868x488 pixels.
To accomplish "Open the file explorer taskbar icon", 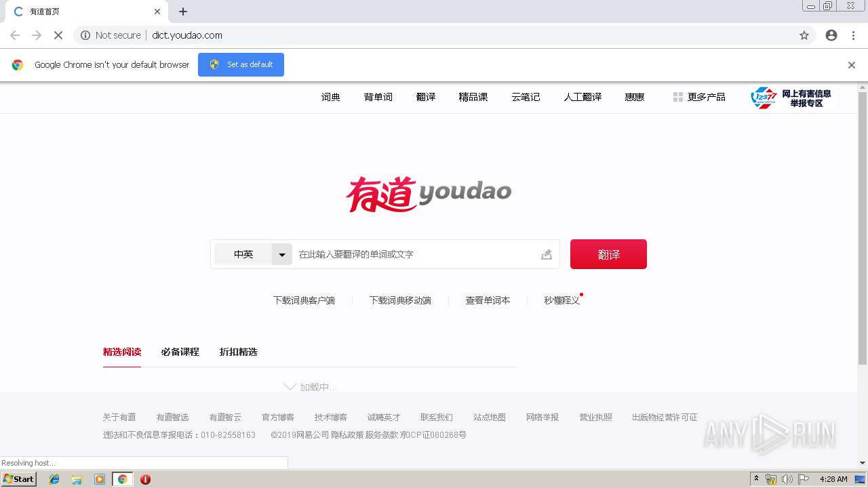I will [77, 479].
